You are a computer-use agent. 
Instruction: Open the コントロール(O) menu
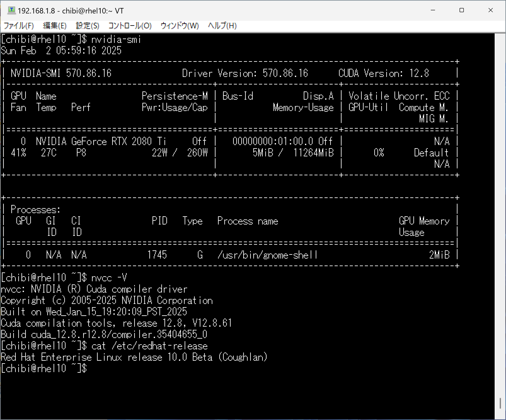point(130,26)
